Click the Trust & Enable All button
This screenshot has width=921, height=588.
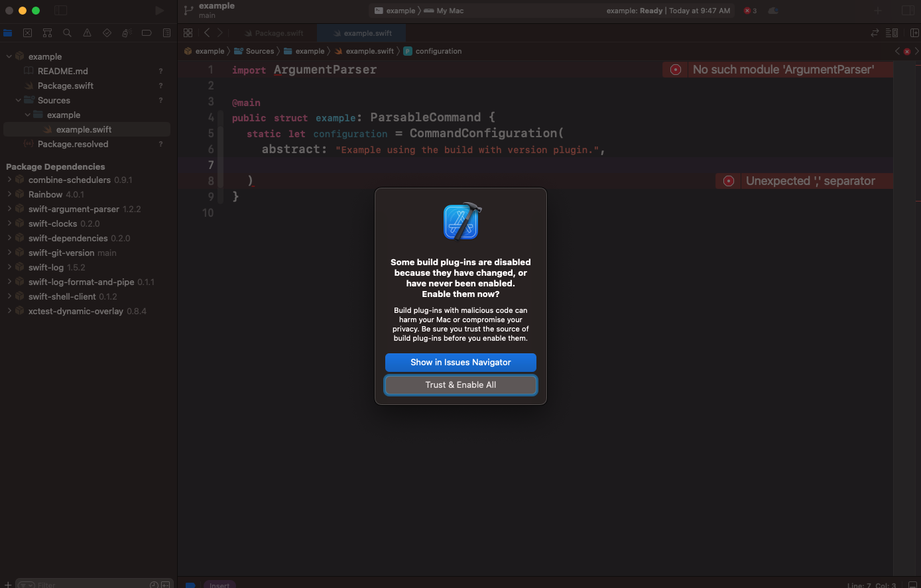[460, 385]
